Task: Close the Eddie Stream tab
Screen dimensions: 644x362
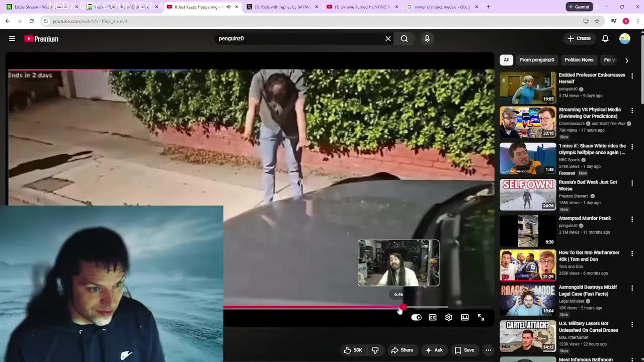Action: pos(76,7)
